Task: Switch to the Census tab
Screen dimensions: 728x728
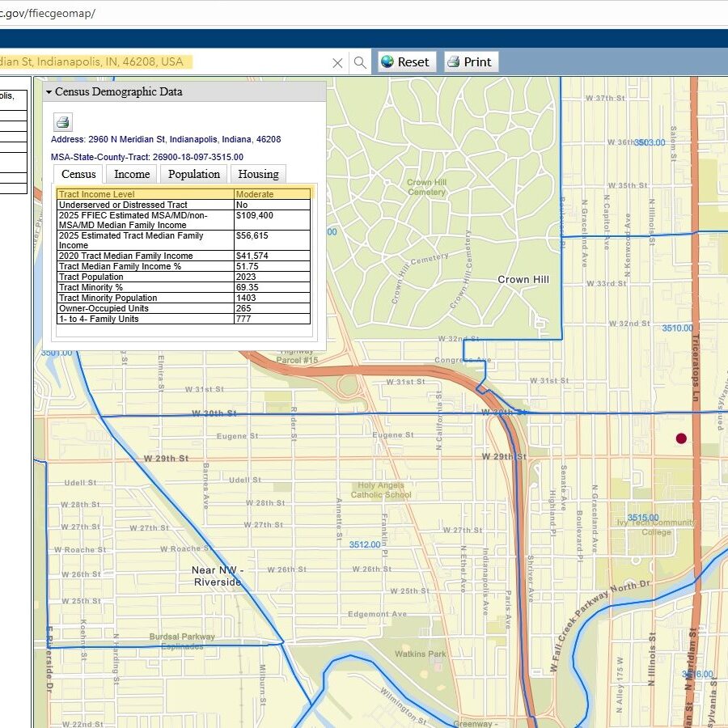Action: coord(78,174)
